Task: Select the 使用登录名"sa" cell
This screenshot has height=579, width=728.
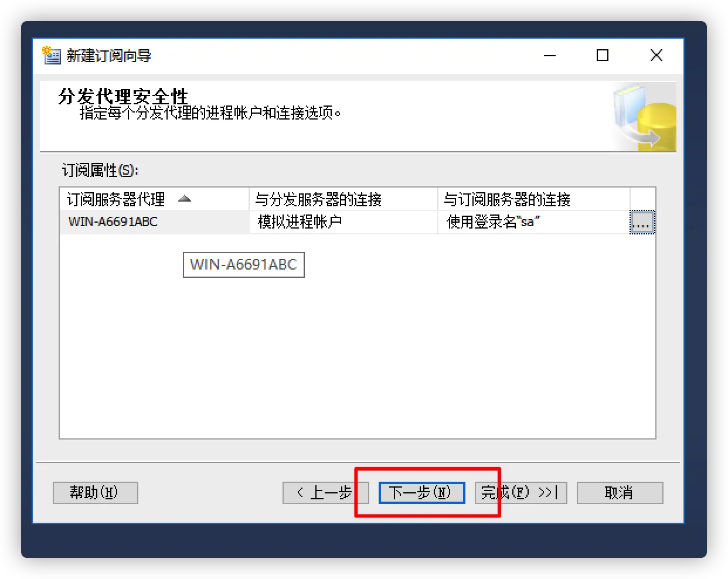Action: 534,222
